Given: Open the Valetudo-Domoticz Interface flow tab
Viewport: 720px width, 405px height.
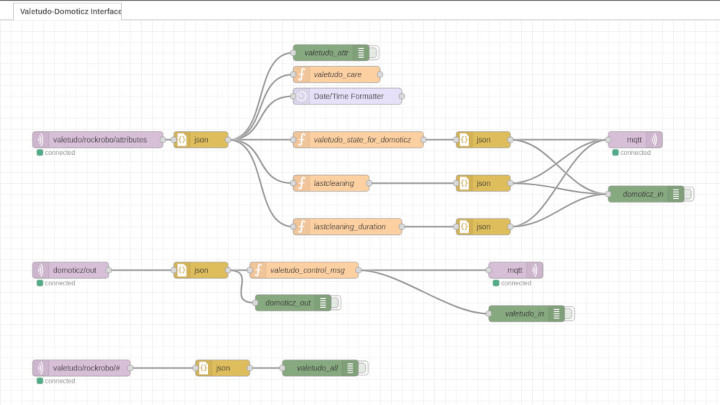Looking at the screenshot, I should (68, 11).
